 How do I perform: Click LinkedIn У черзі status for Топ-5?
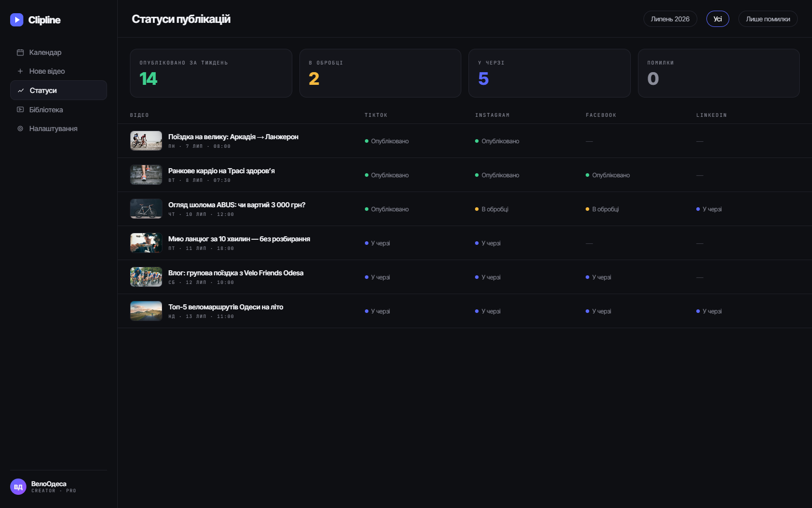tap(709, 311)
